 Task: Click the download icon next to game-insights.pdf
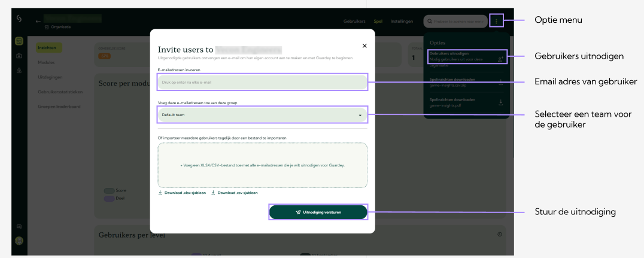500,102
